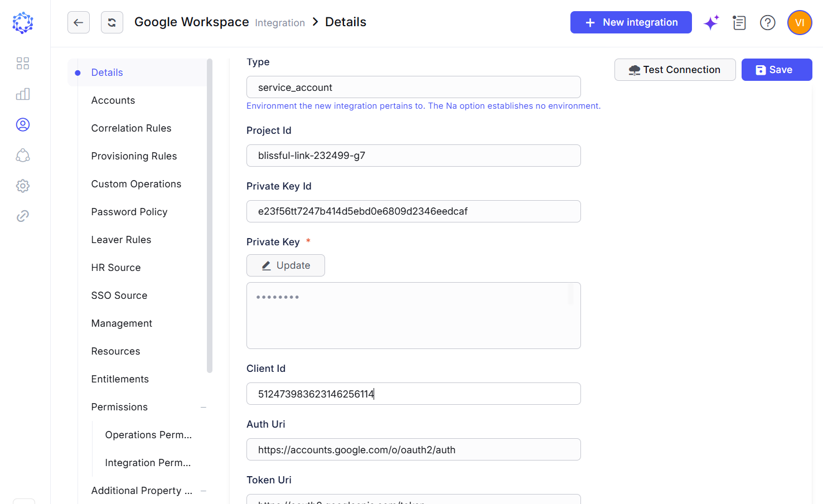Open the chain link icon in sidebar
This screenshot has width=823, height=504.
point(23,216)
